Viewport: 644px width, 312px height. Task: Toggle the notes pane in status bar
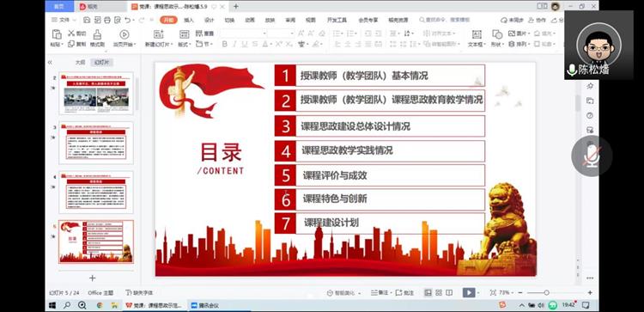[380, 293]
